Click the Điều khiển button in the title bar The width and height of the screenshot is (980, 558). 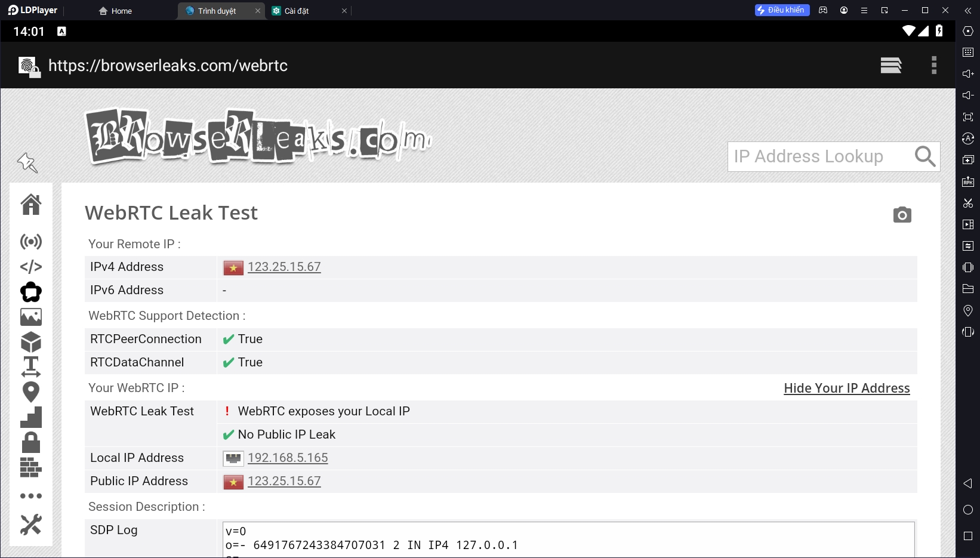click(x=781, y=10)
